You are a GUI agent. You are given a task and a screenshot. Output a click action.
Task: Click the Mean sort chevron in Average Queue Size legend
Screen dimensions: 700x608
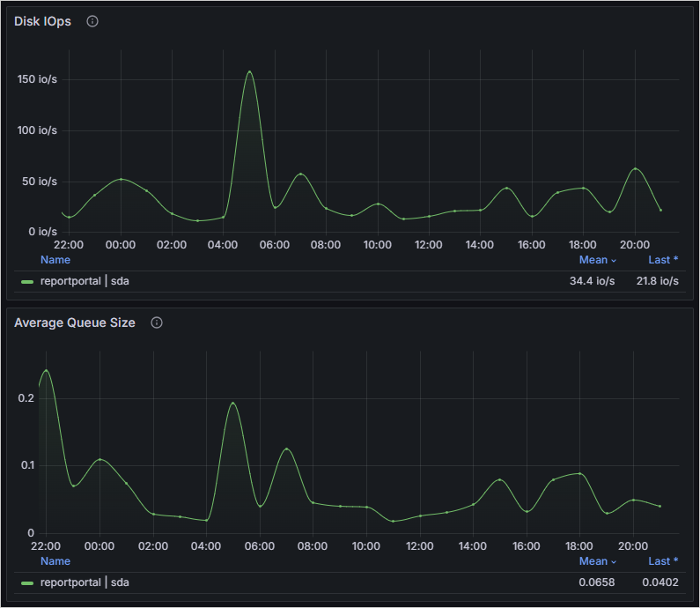pyautogui.click(x=614, y=561)
